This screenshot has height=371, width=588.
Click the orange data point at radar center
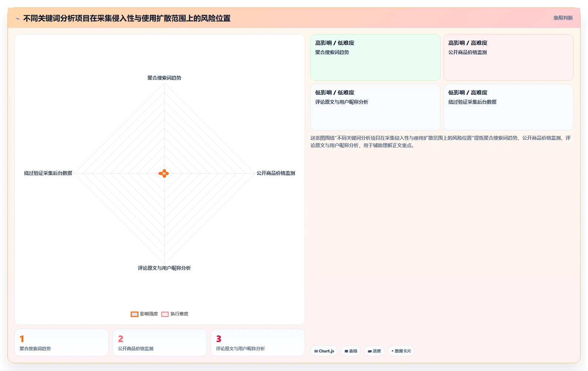pyautogui.click(x=164, y=173)
